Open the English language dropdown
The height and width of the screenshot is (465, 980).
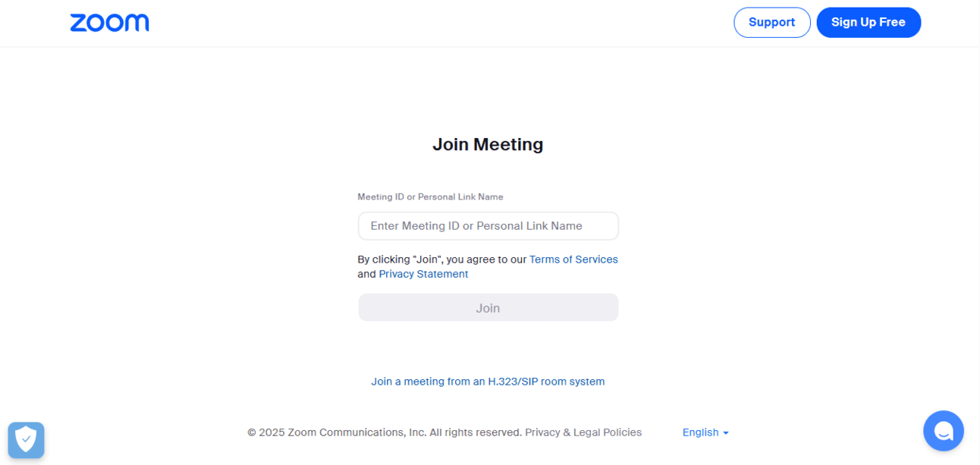click(x=705, y=432)
